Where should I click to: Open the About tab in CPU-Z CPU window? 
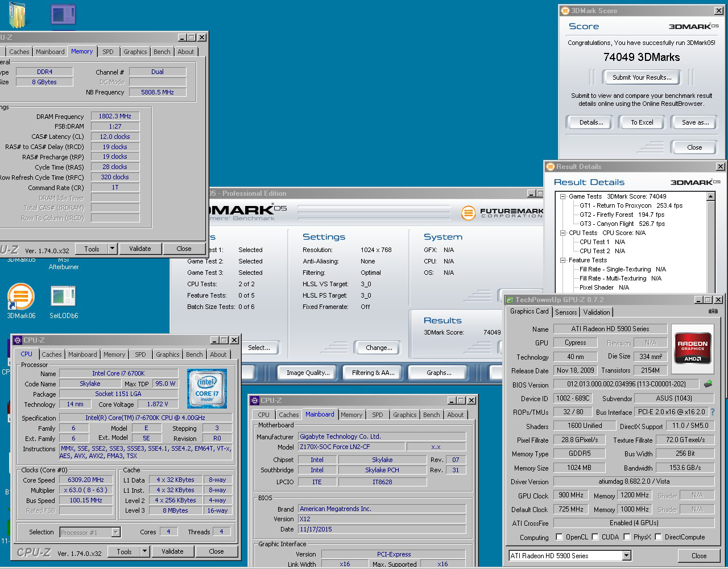click(x=218, y=354)
